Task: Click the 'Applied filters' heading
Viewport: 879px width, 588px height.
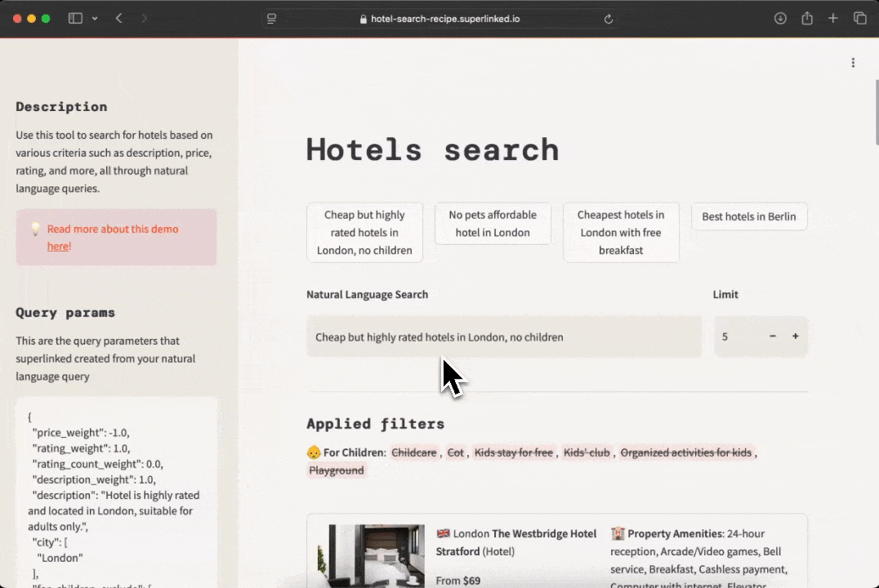Action: (376, 424)
